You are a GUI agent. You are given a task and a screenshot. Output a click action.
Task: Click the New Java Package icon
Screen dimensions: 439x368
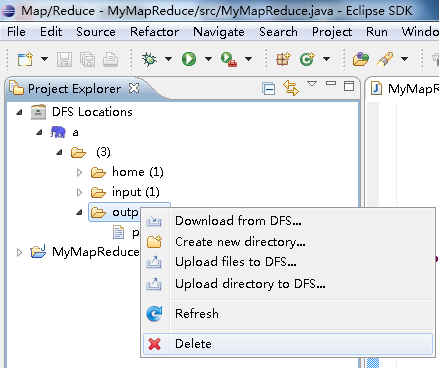click(x=283, y=59)
